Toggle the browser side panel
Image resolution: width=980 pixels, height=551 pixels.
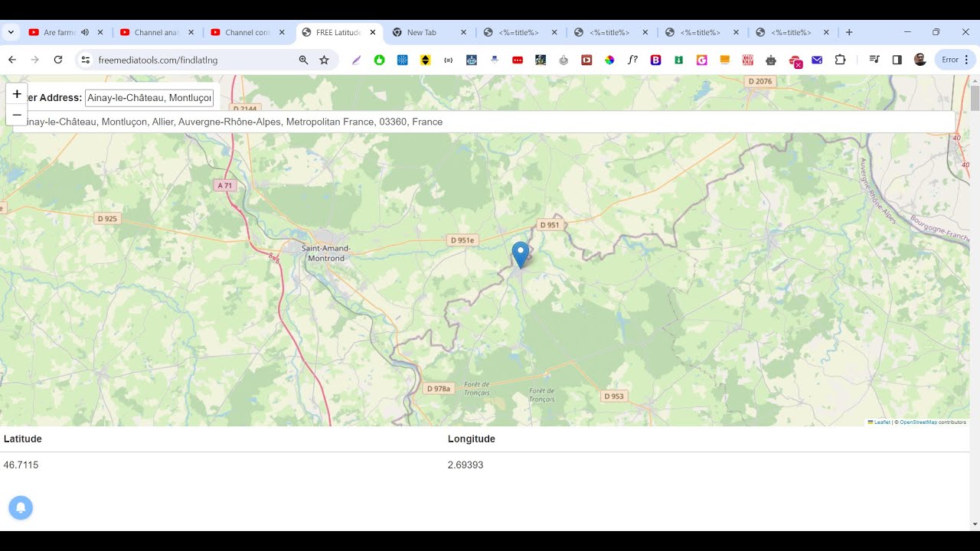(x=897, y=60)
